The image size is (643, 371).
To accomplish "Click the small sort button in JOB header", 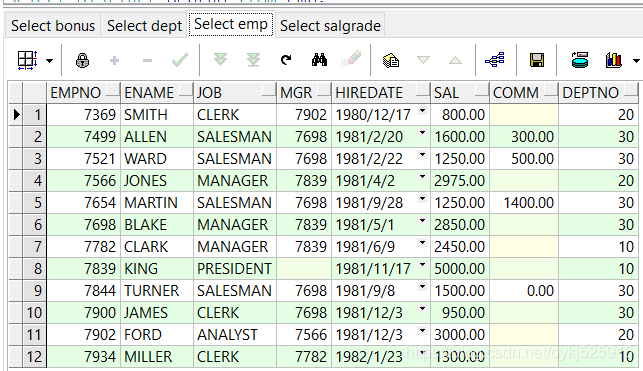I will [269, 90].
